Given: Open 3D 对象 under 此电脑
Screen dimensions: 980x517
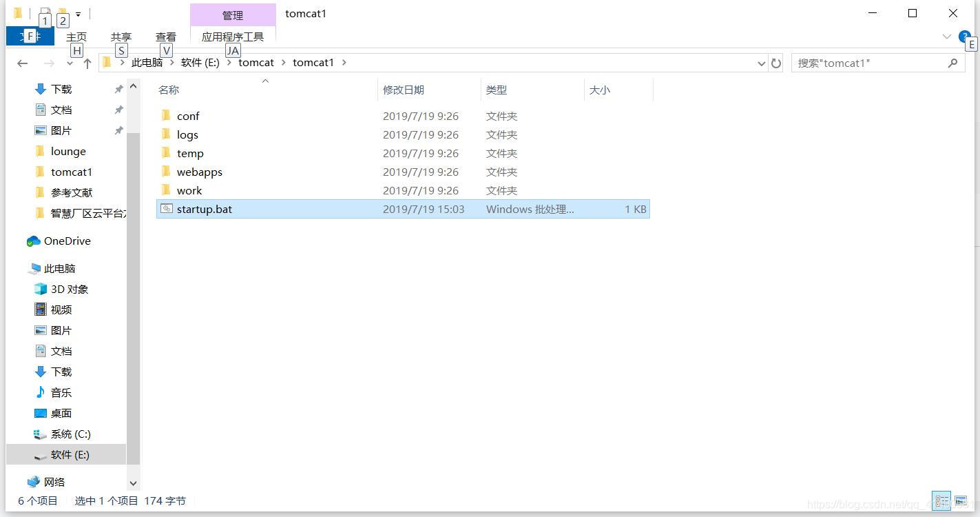Looking at the screenshot, I should 69,289.
